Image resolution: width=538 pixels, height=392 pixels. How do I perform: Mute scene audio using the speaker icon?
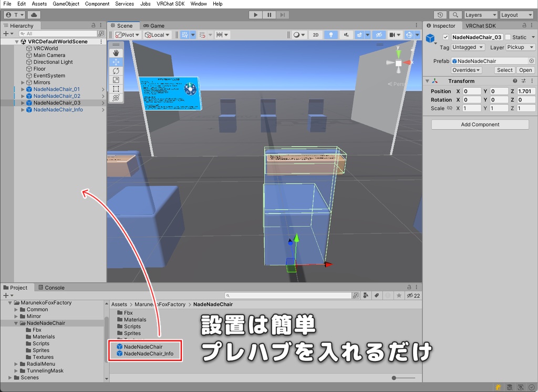click(x=347, y=34)
